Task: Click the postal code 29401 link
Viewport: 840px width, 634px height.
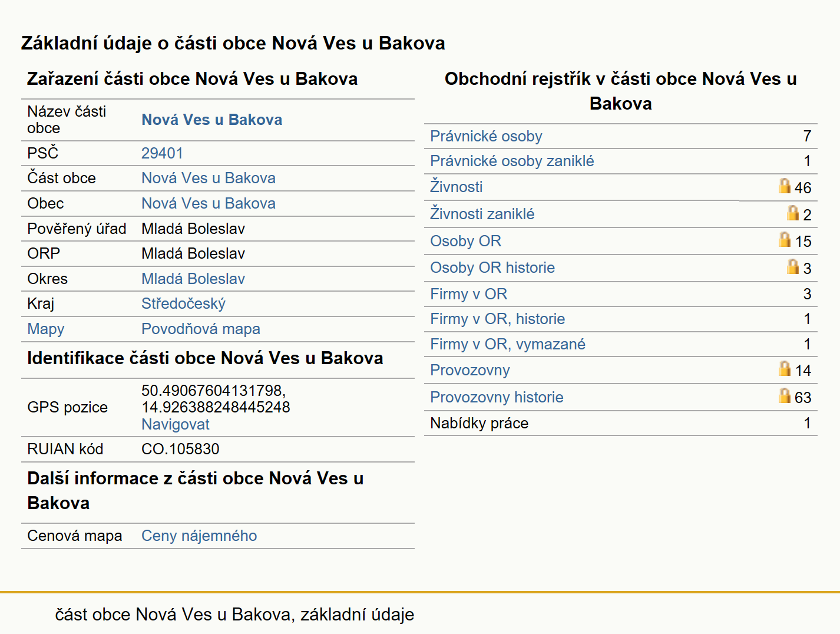Action: click(x=162, y=153)
